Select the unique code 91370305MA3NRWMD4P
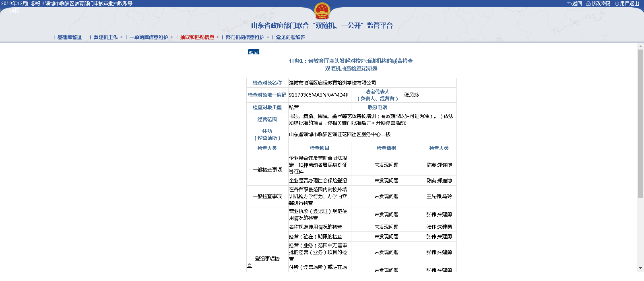Image resolution: width=644 pixels, height=281 pixels. click(319, 95)
